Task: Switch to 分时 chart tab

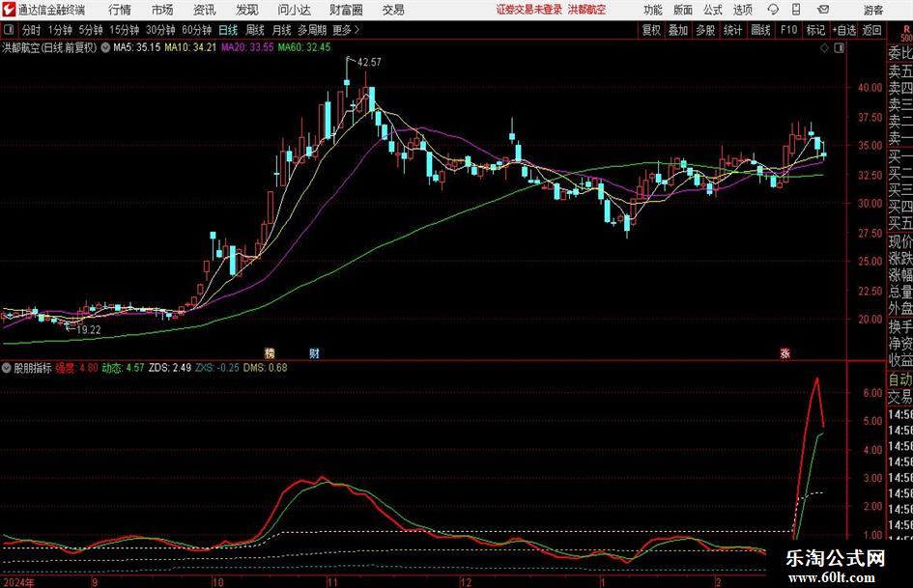Action: tap(31, 30)
